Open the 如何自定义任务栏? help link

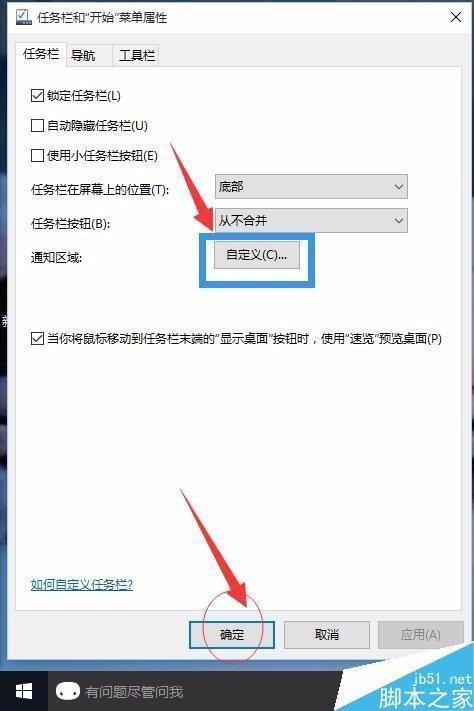82,584
